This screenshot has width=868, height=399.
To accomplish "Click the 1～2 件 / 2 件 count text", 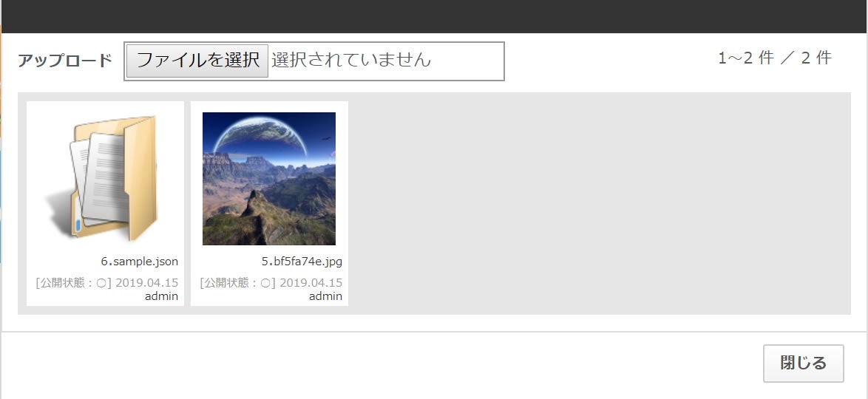I will [775, 58].
